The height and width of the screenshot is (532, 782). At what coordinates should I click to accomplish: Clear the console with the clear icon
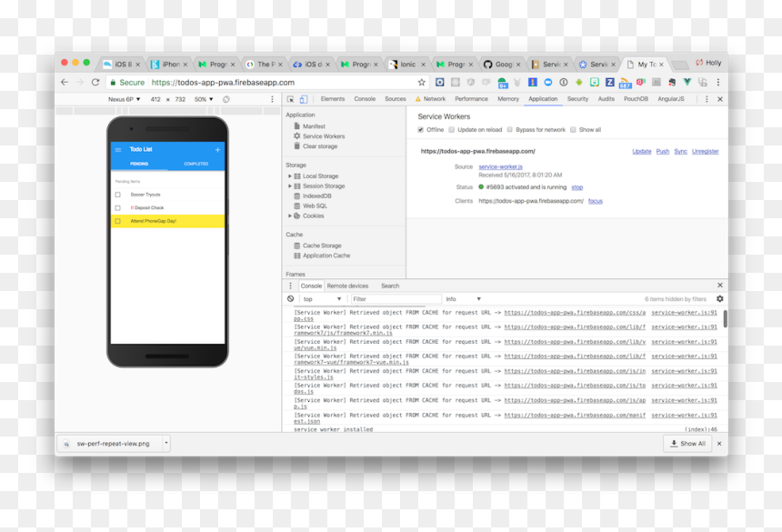291,298
